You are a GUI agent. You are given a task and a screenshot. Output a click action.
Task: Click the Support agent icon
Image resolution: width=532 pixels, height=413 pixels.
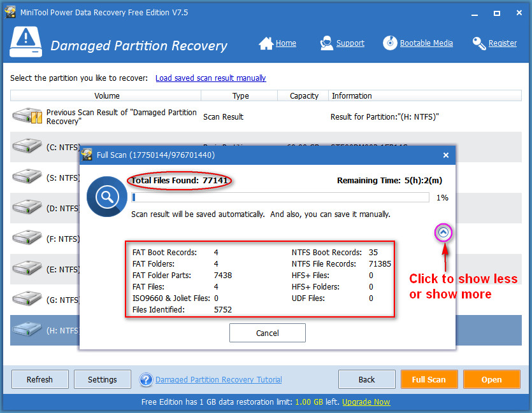tap(326, 43)
